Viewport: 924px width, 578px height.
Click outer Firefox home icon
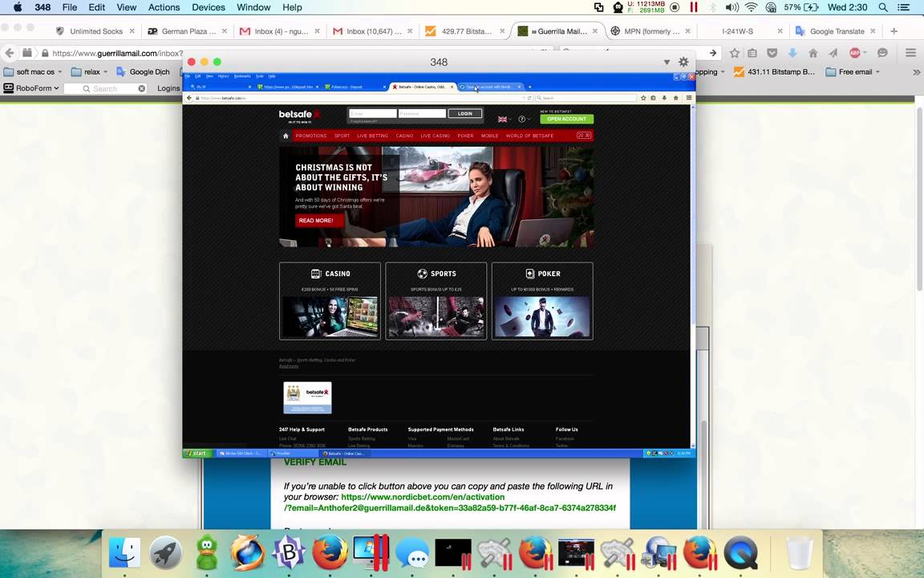pyautogui.click(x=813, y=53)
